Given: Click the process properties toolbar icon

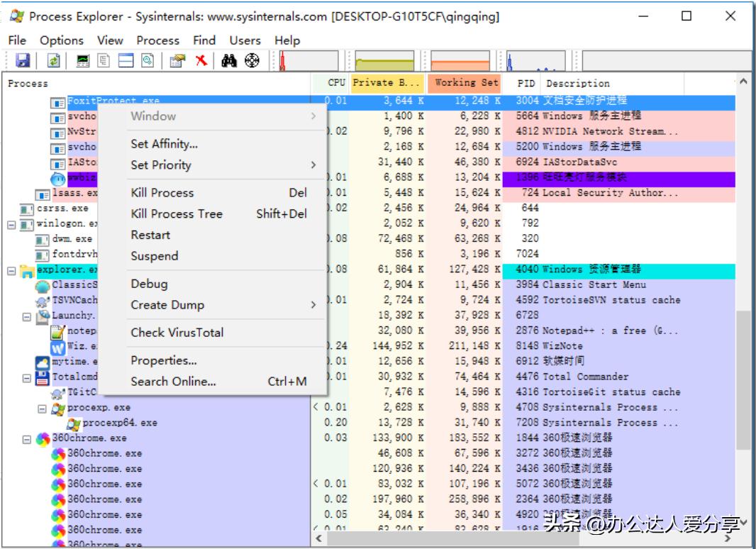Looking at the screenshot, I should [x=176, y=60].
